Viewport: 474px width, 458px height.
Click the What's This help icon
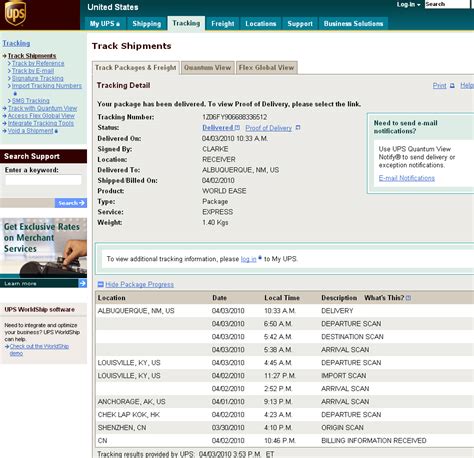409,298
